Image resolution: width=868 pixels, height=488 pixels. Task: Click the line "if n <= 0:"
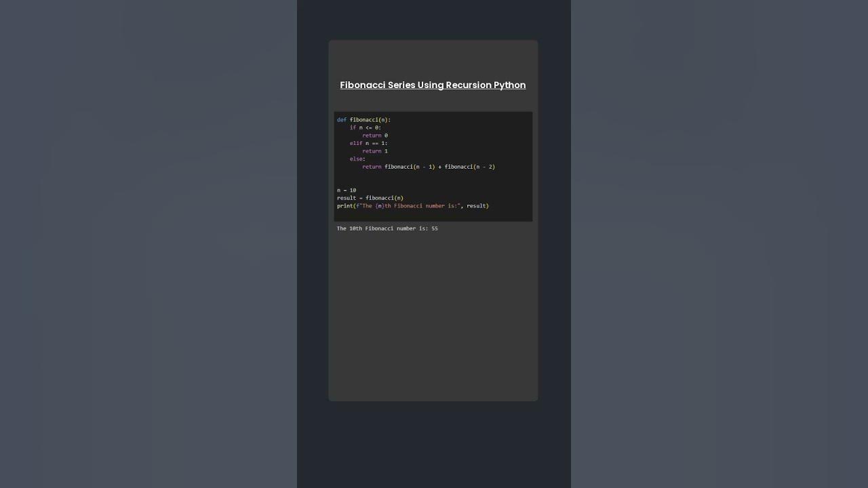366,127
